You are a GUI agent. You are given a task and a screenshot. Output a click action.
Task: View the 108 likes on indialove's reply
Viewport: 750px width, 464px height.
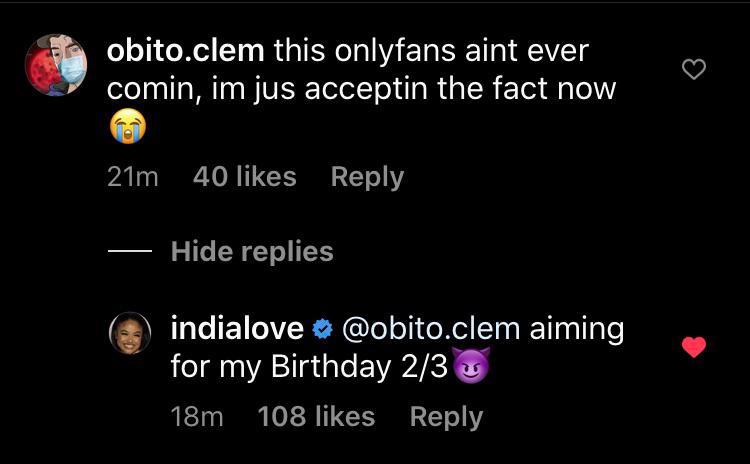(316, 417)
